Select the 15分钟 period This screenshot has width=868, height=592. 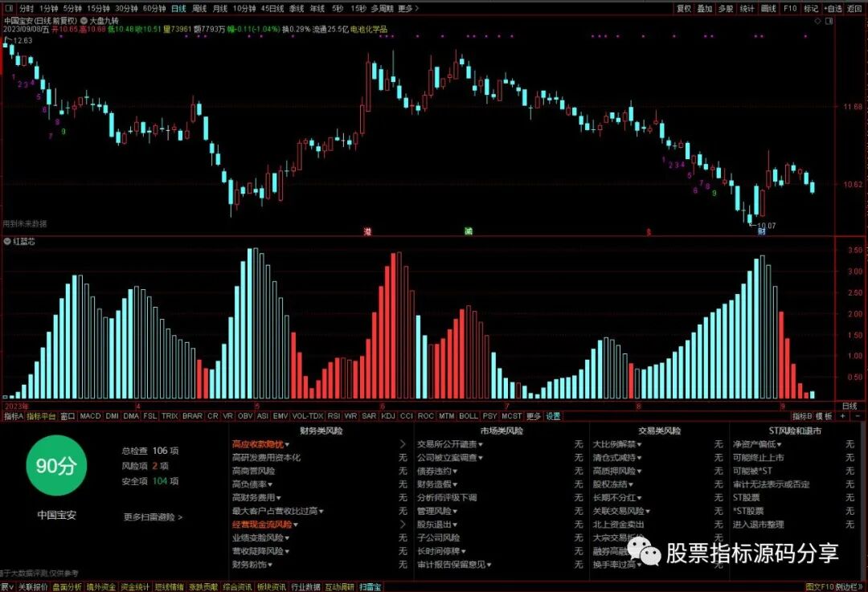[x=98, y=8]
